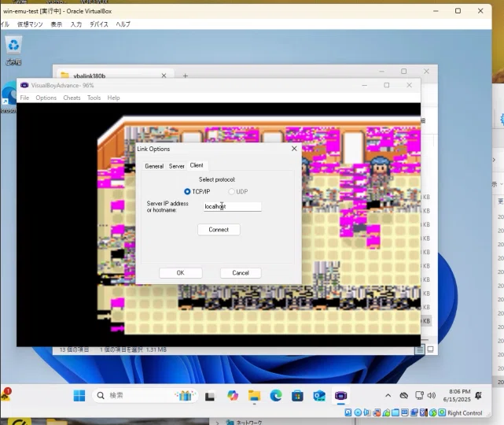Add a new tab in File Explorer

[185, 76]
